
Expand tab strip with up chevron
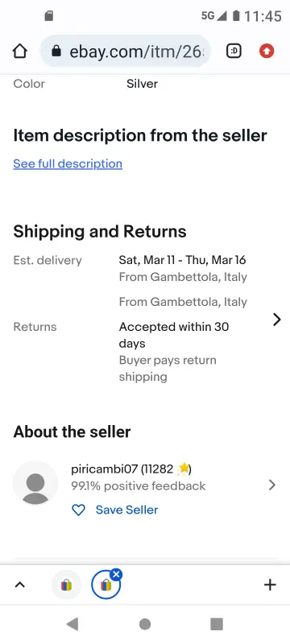pos(19,585)
